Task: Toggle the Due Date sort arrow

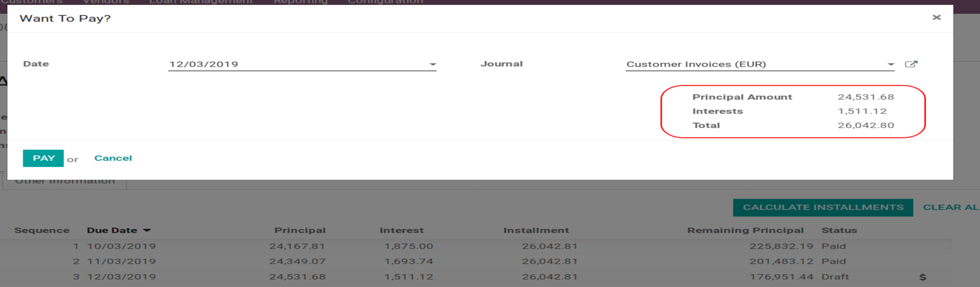Action: pyautogui.click(x=147, y=231)
